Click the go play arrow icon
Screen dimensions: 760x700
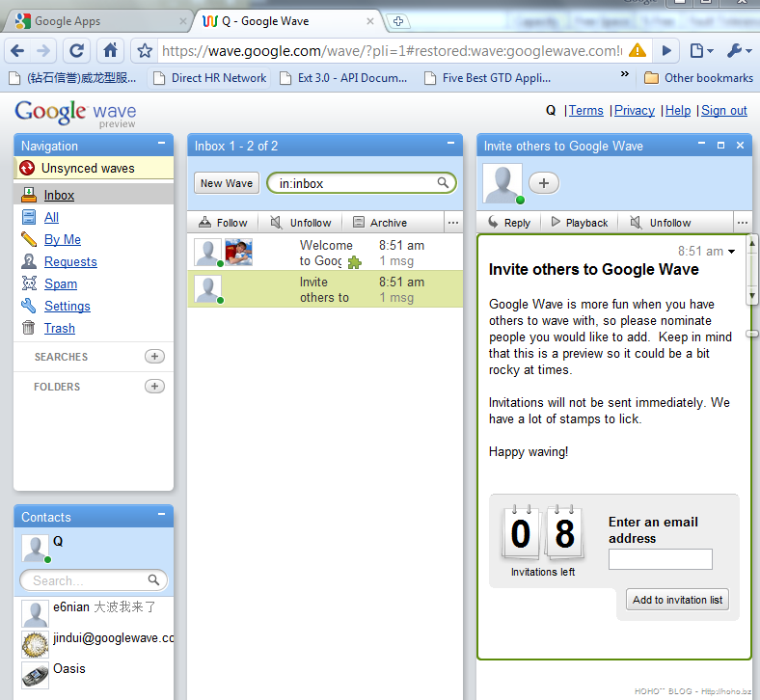click(666, 50)
